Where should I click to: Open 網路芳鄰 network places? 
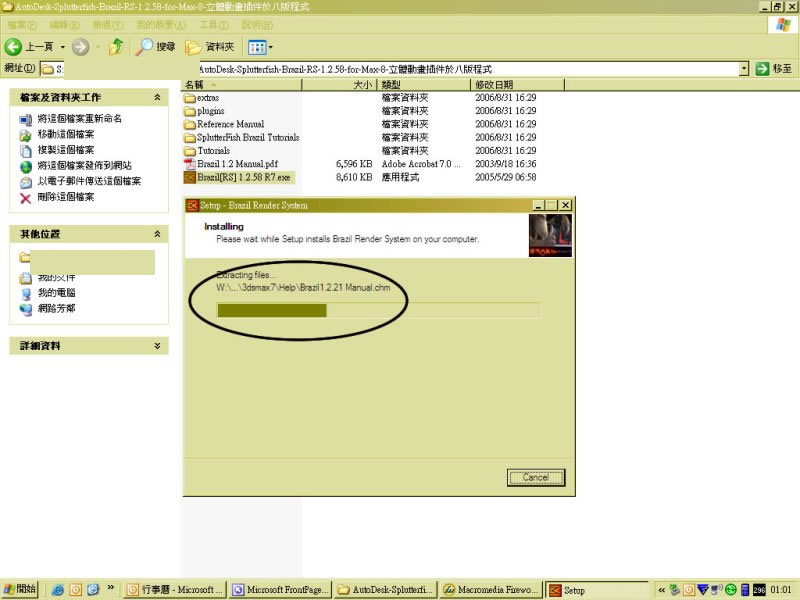coord(57,308)
